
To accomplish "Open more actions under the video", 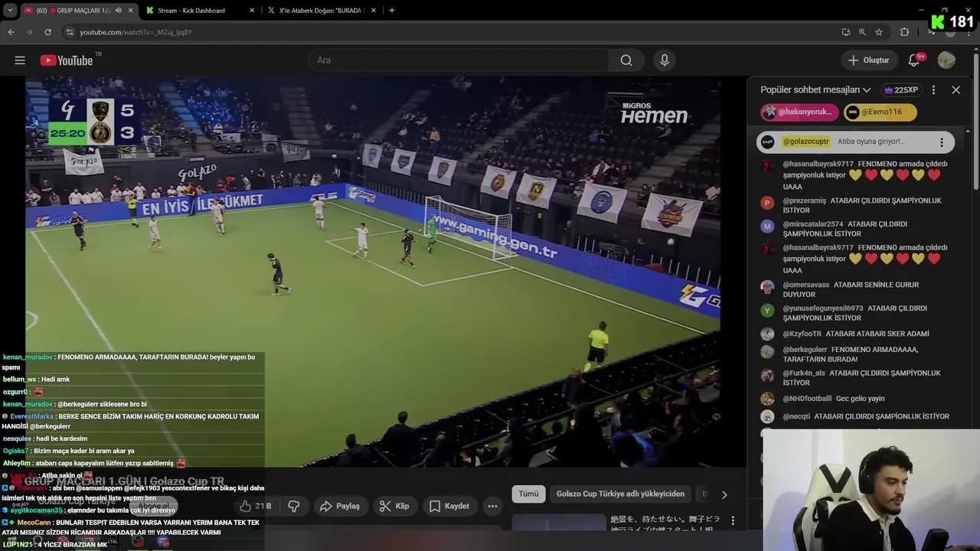I will pos(492,506).
